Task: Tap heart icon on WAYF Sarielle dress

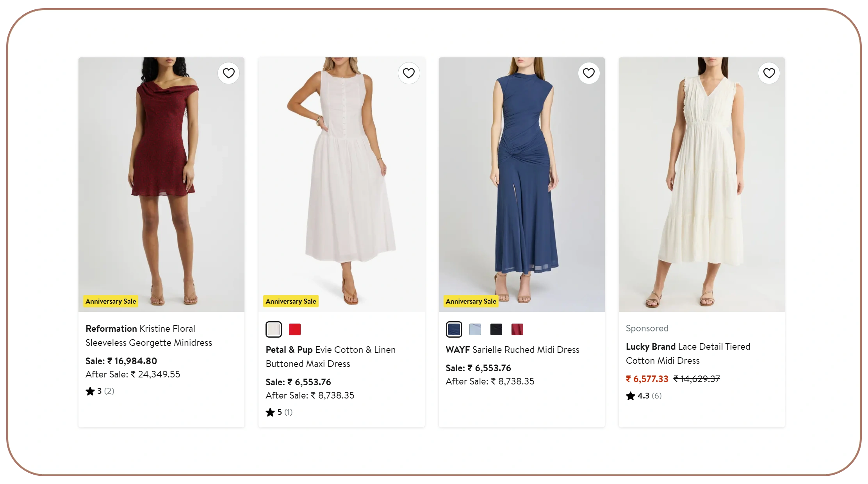Action: [x=589, y=73]
